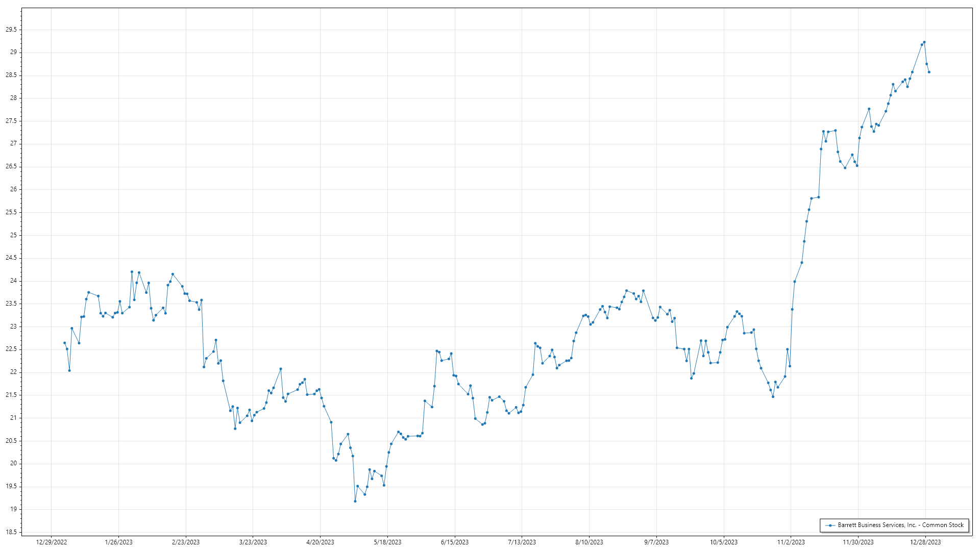This screenshot has width=980, height=551.
Task: Click the 2/23/2023 x-axis date label
Action: click(x=186, y=542)
